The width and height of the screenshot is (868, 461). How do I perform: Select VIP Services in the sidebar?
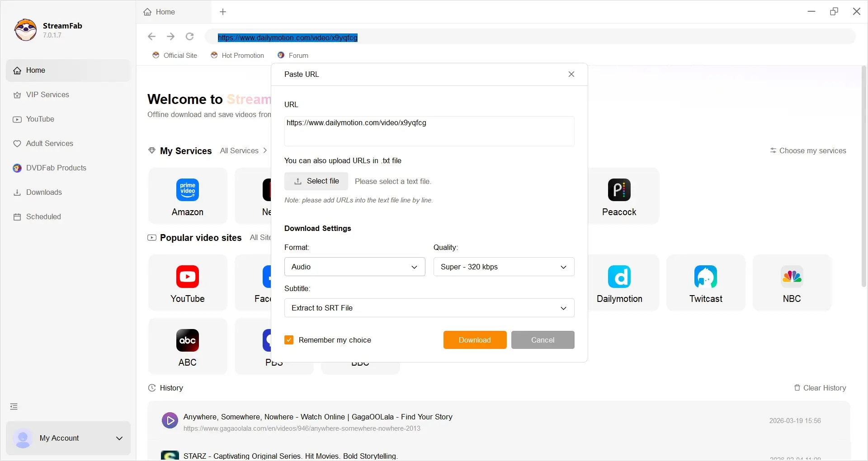(68, 95)
